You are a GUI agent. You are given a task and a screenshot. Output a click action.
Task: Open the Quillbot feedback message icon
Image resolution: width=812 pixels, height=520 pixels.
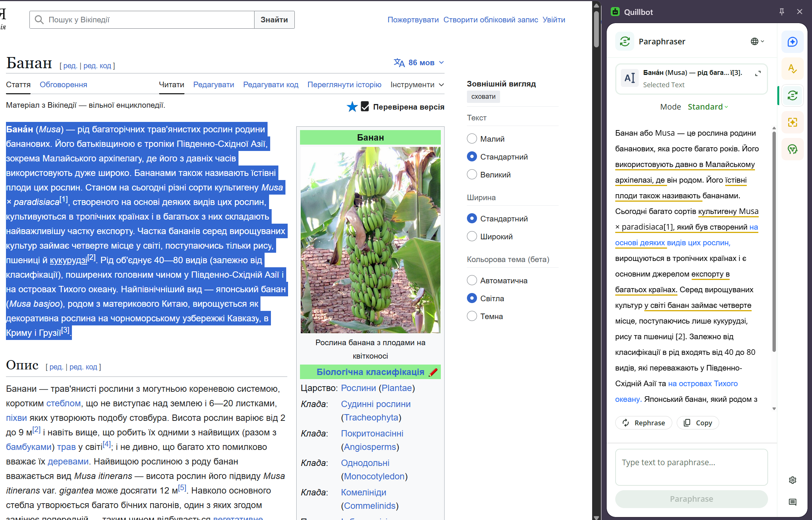click(x=793, y=502)
